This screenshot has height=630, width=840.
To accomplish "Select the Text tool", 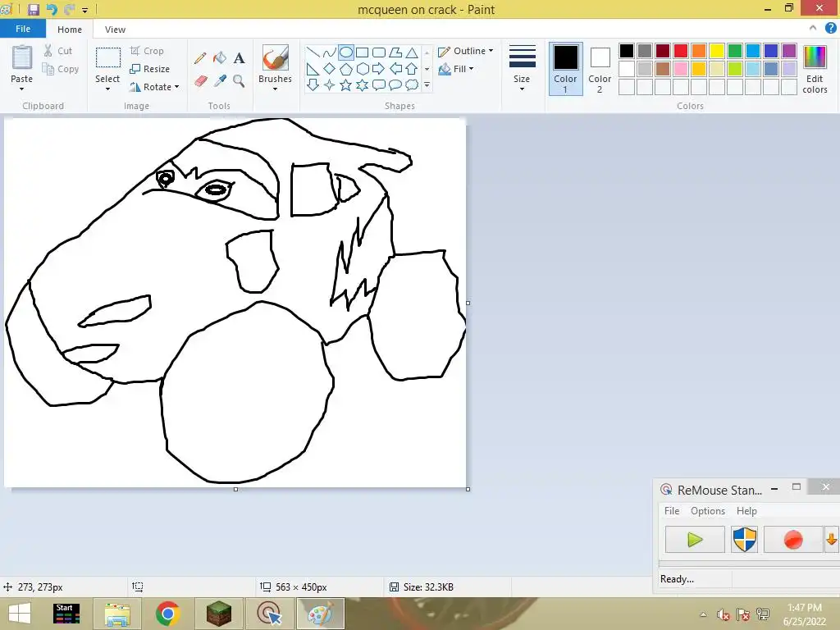I will 239,58.
